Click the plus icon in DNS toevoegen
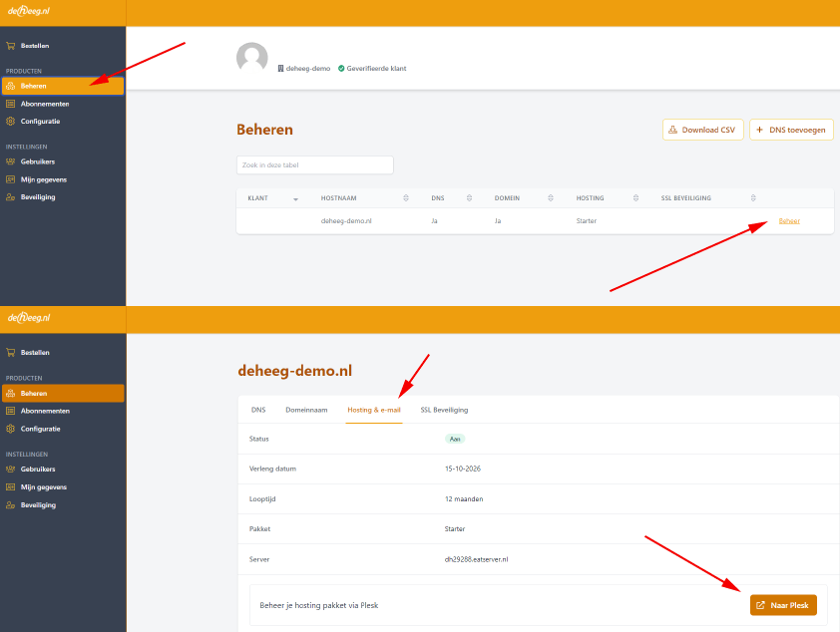 [759, 130]
